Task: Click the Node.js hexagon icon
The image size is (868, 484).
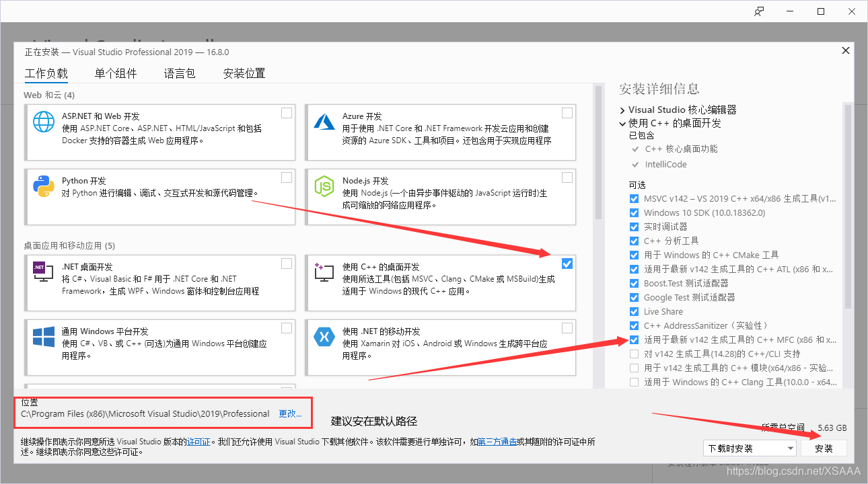Action: (x=324, y=186)
